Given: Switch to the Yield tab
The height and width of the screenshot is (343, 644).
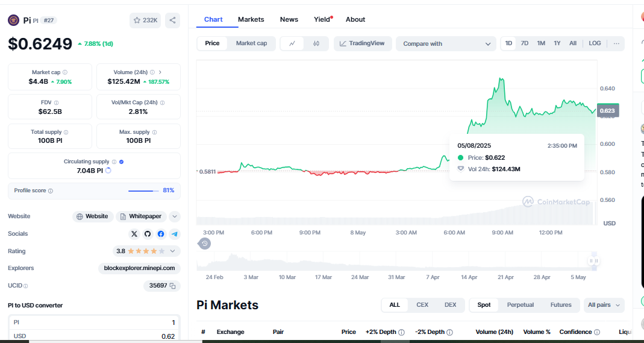Looking at the screenshot, I should tap(322, 19).
